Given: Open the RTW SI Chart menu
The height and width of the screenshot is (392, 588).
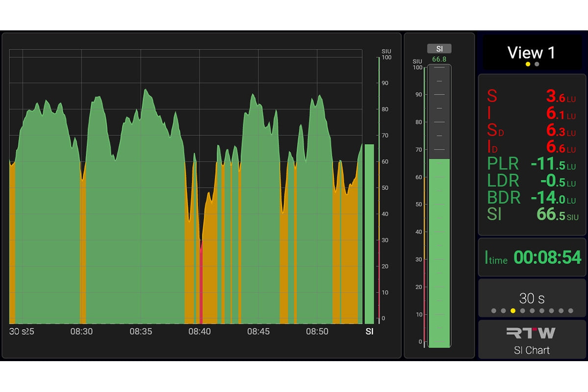Looking at the screenshot, I should tap(532, 340).
